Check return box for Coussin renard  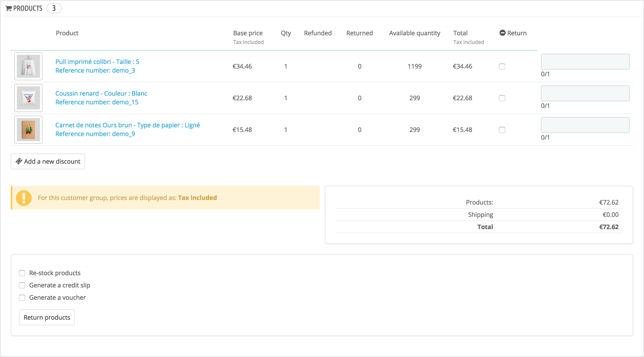click(x=502, y=98)
